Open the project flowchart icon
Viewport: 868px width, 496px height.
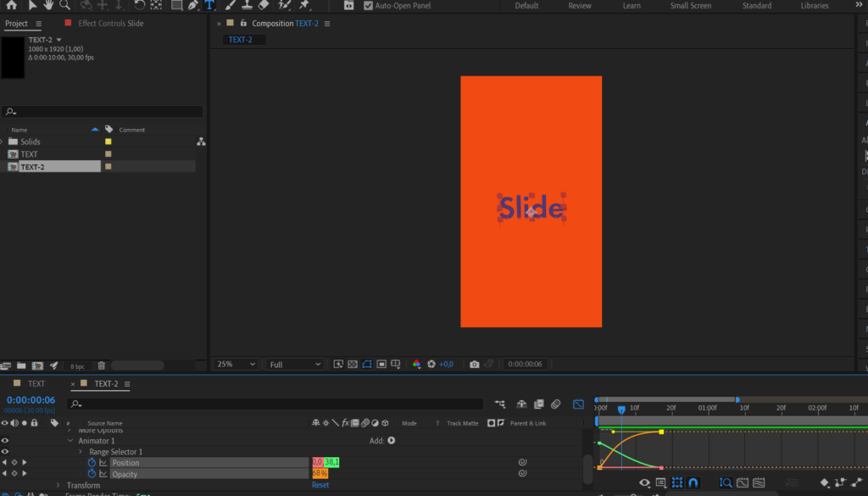coord(201,142)
